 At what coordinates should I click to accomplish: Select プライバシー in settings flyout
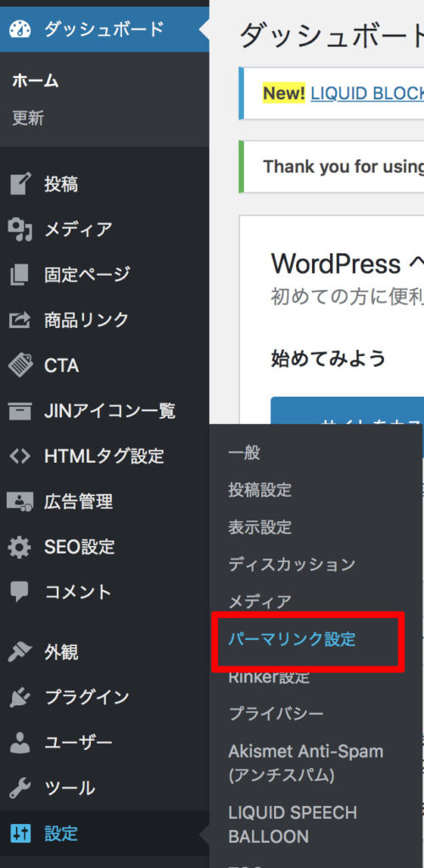pyautogui.click(x=276, y=714)
